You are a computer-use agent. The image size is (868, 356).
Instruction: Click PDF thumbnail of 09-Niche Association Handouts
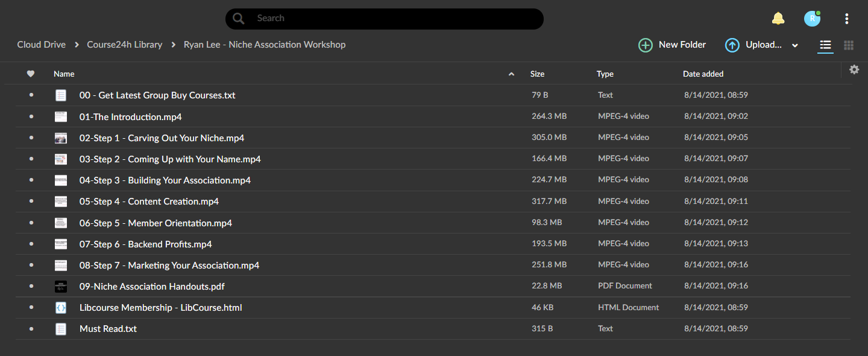click(x=61, y=287)
